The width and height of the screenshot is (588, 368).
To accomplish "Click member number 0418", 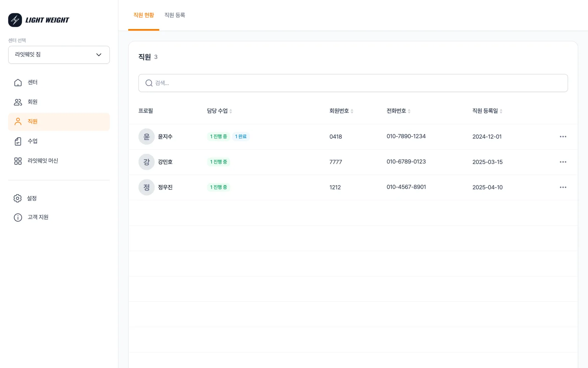I will click(336, 137).
